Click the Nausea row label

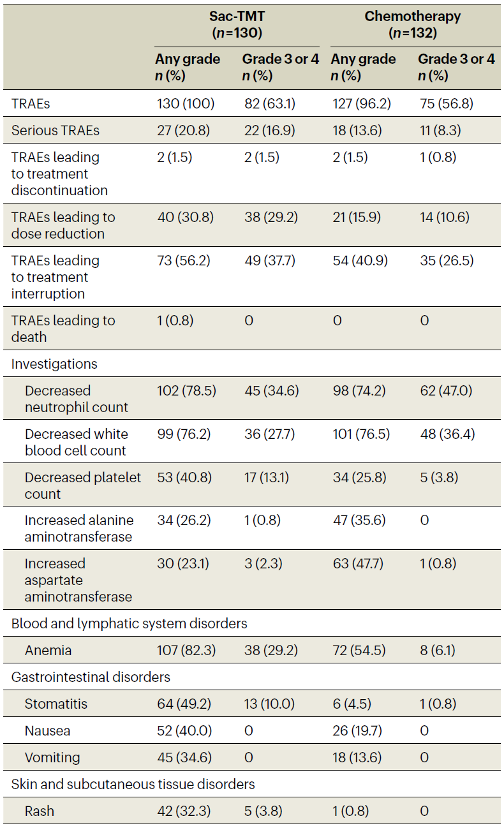tap(46, 731)
